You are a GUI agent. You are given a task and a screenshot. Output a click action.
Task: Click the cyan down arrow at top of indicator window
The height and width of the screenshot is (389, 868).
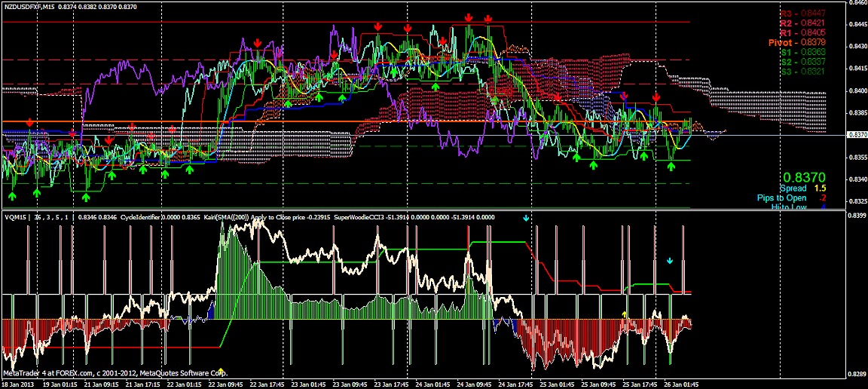click(527, 218)
